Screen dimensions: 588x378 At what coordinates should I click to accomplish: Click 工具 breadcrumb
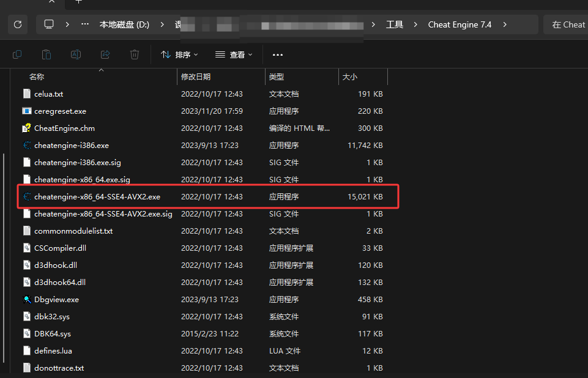395,24
